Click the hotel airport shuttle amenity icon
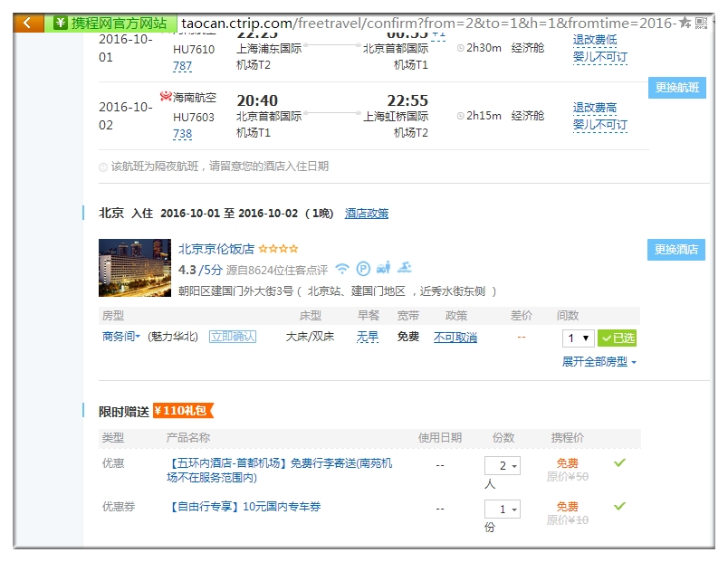Image resolution: width=728 pixels, height=562 pixels. pos(383,268)
